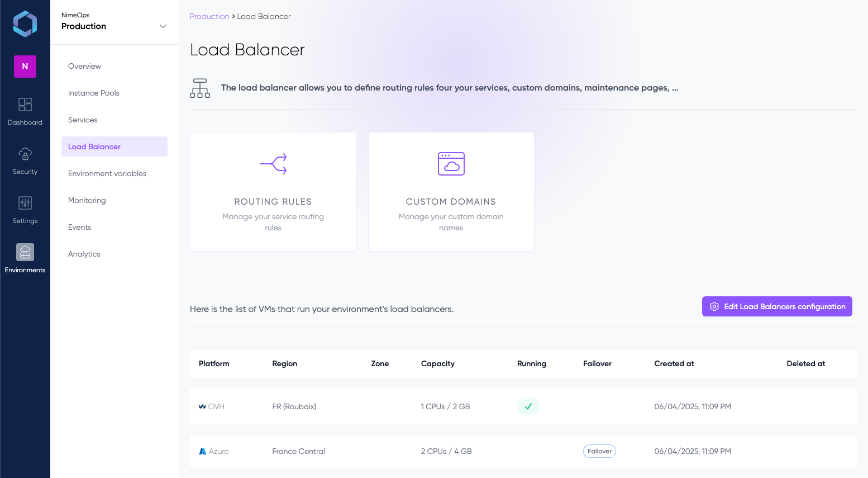Open Analytics section
Screen dimensions: 868x478
(115, 254)
